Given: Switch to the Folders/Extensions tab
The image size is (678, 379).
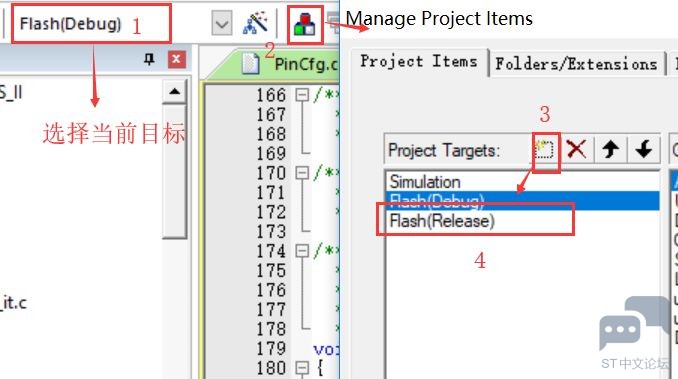Looking at the screenshot, I should tap(576, 64).
